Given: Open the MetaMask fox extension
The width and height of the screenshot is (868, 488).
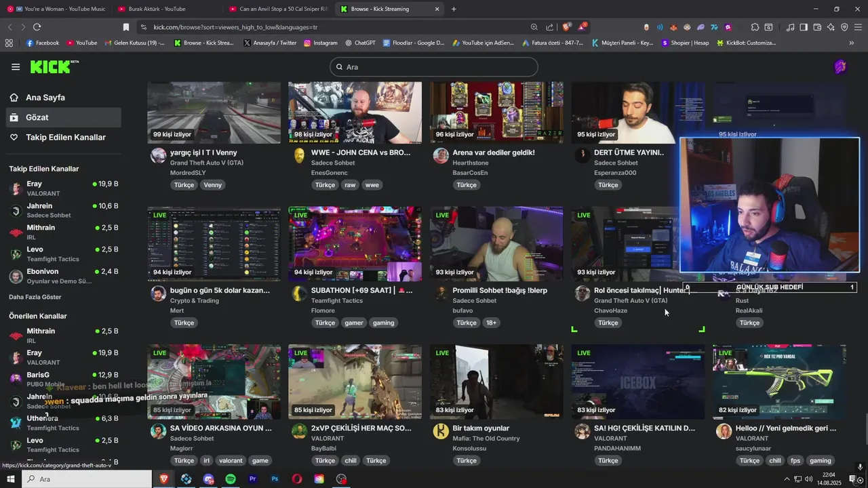Looking at the screenshot, I should (673, 27).
